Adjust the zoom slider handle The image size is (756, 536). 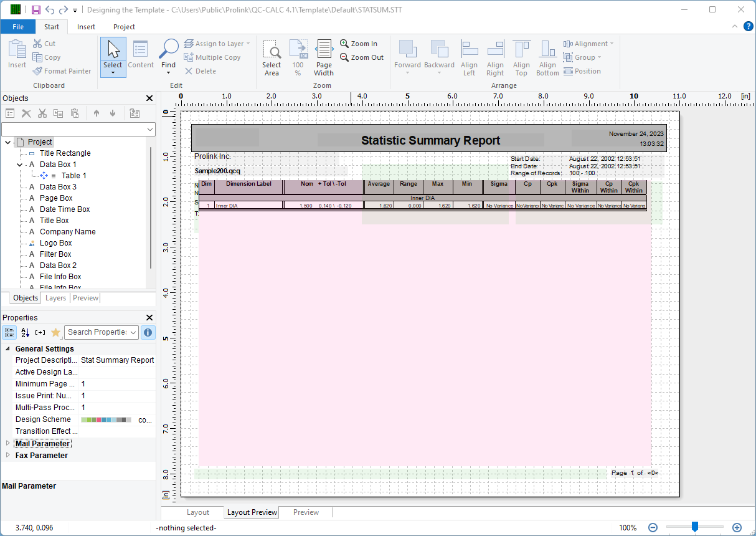click(695, 527)
